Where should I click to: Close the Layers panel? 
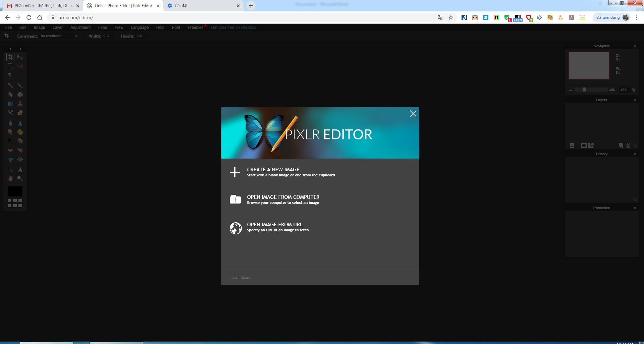coord(635,100)
